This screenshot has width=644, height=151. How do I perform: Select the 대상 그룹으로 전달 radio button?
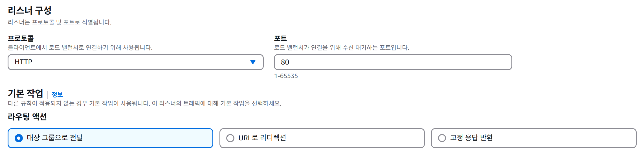19,138
